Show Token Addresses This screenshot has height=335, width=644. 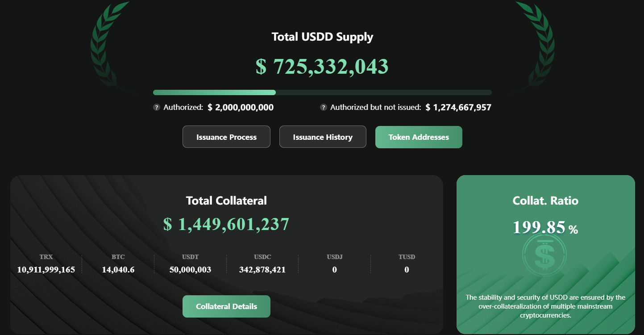pos(419,137)
